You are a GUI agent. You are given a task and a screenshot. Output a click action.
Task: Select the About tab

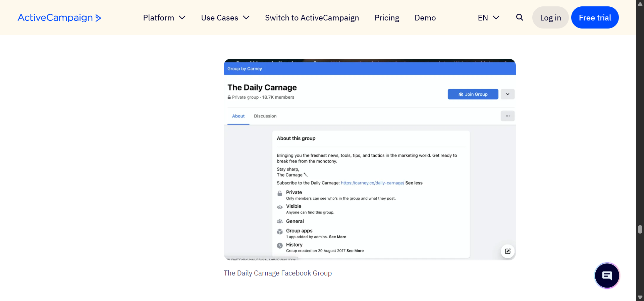(x=238, y=116)
